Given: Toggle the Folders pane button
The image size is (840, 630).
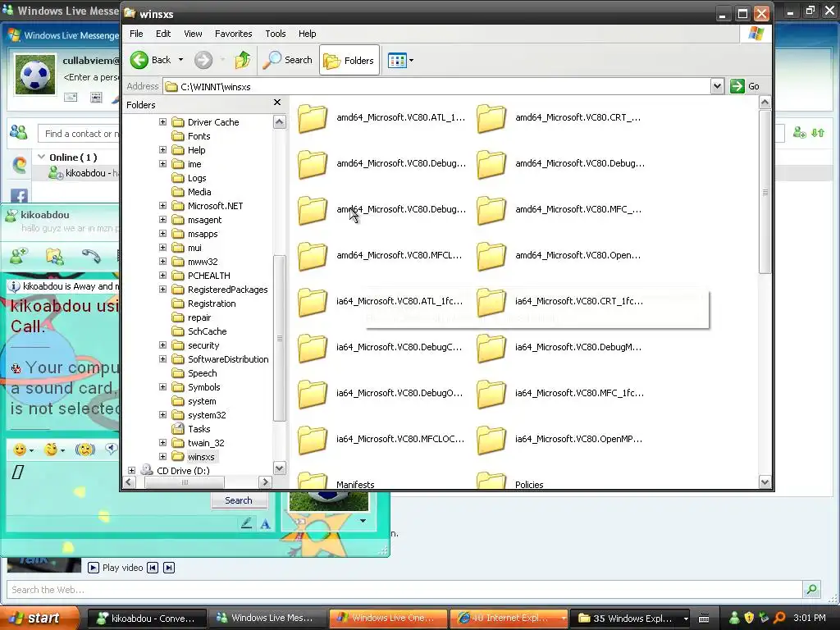Looking at the screenshot, I should tap(349, 60).
